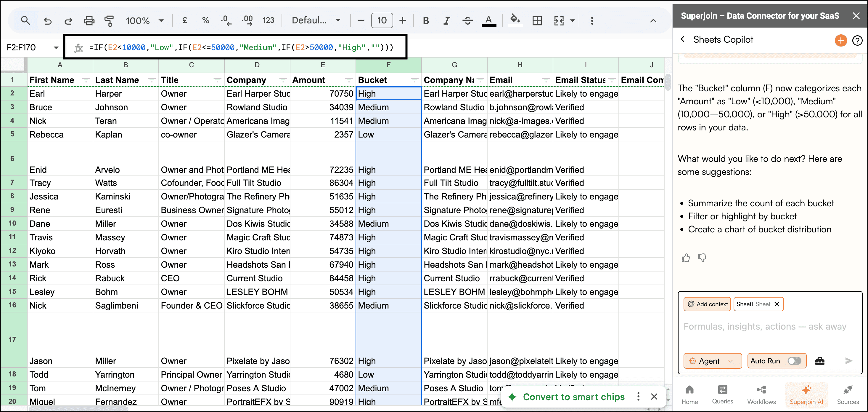Image resolution: width=868 pixels, height=412 pixels.
Task: Select cell with amount 70750
Action: click(x=323, y=93)
